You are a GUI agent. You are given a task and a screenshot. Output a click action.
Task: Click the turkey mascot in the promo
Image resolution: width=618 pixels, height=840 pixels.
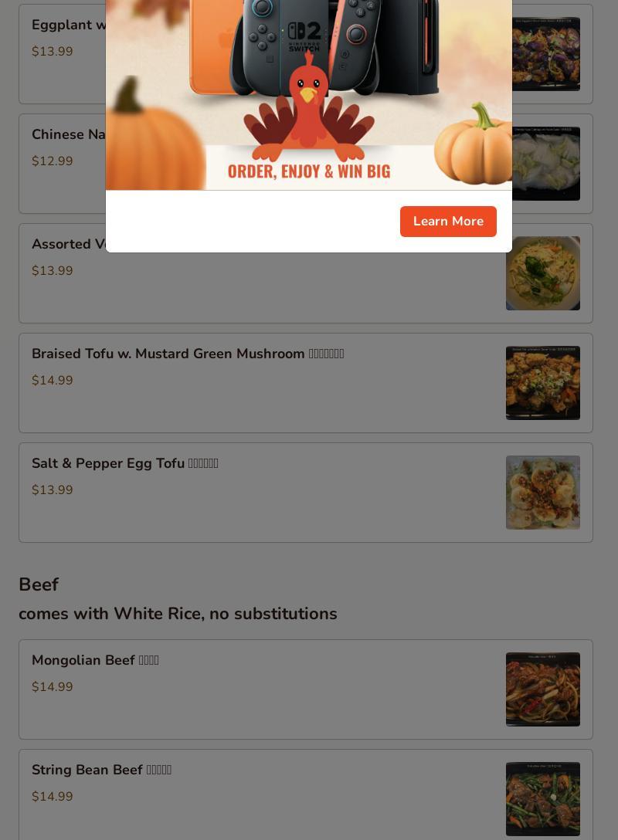308,110
